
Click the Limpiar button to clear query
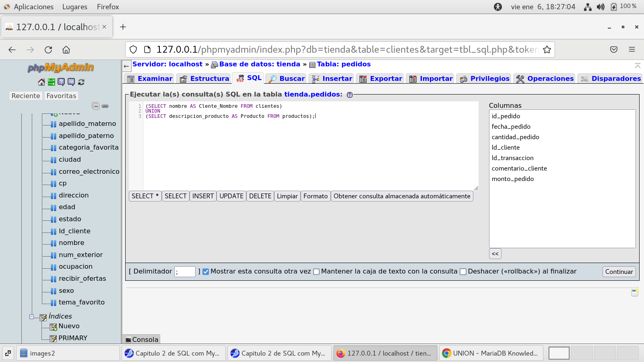click(287, 196)
